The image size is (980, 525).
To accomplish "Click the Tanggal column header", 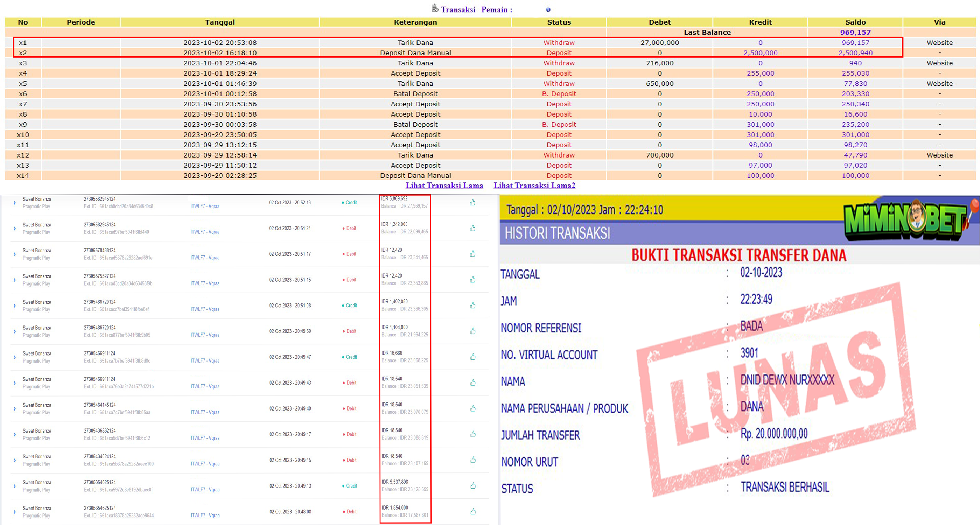I will click(x=220, y=22).
